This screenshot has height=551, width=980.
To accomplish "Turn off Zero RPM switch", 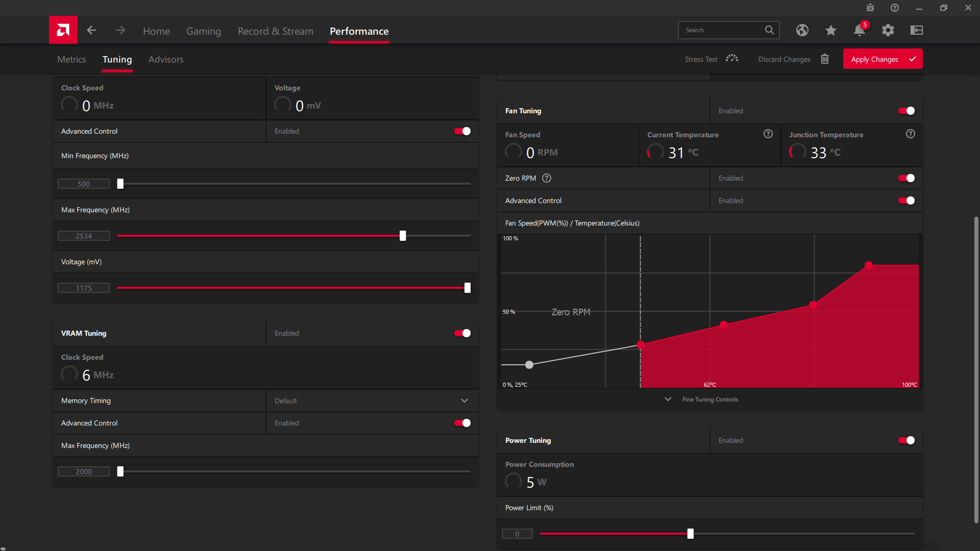I will [906, 178].
